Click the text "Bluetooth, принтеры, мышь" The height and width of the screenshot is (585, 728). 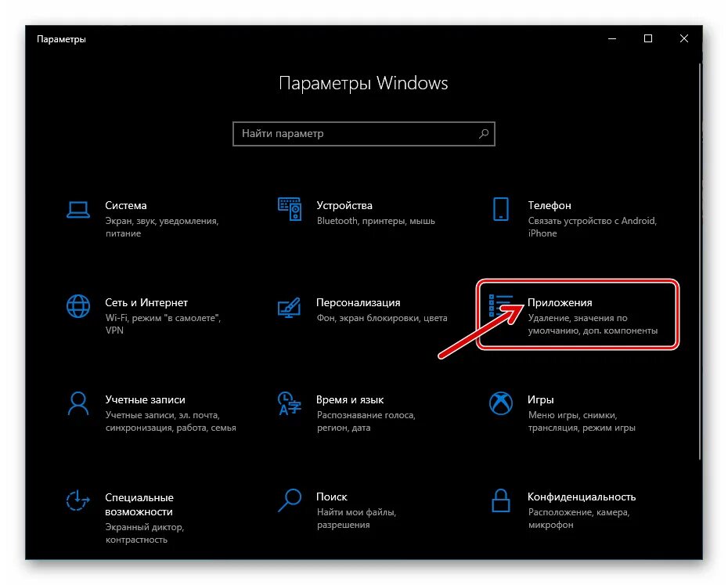pyautogui.click(x=376, y=221)
